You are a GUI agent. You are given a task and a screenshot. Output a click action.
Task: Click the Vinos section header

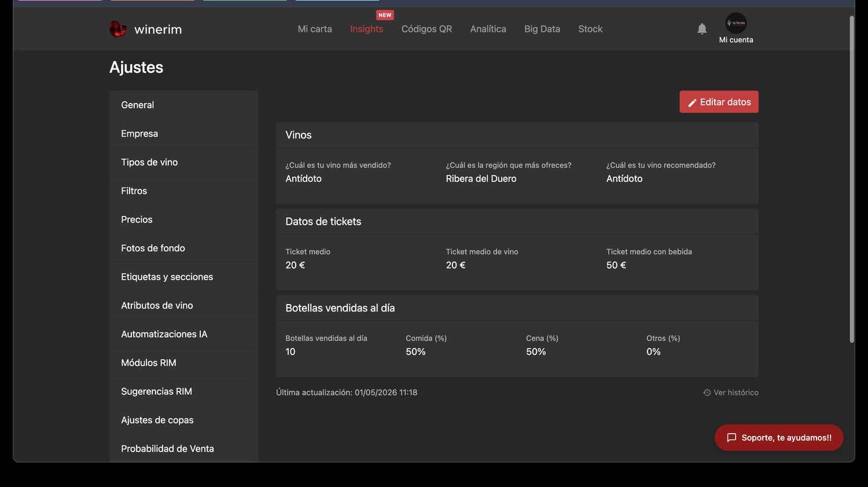[x=299, y=135]
